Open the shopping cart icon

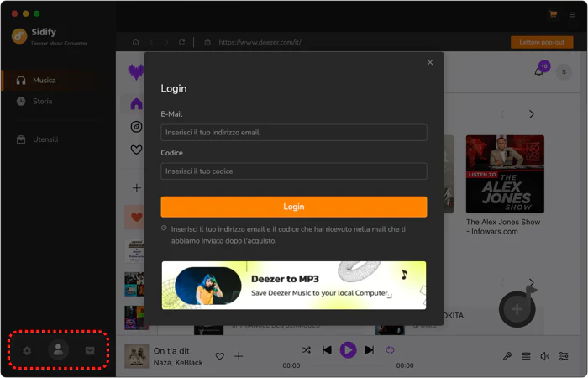coord(553,14)
